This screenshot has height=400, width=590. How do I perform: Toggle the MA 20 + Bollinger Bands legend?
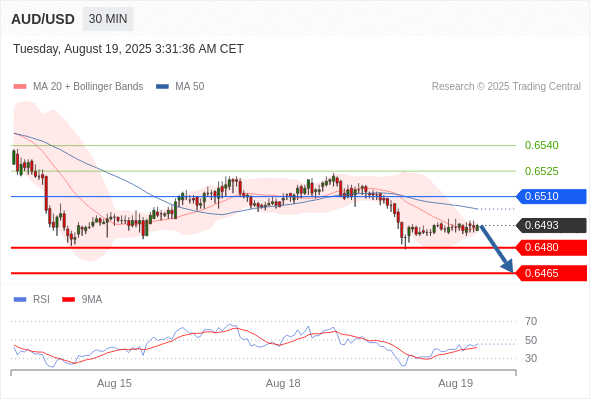pyautogui.click(x=78, y=87)
